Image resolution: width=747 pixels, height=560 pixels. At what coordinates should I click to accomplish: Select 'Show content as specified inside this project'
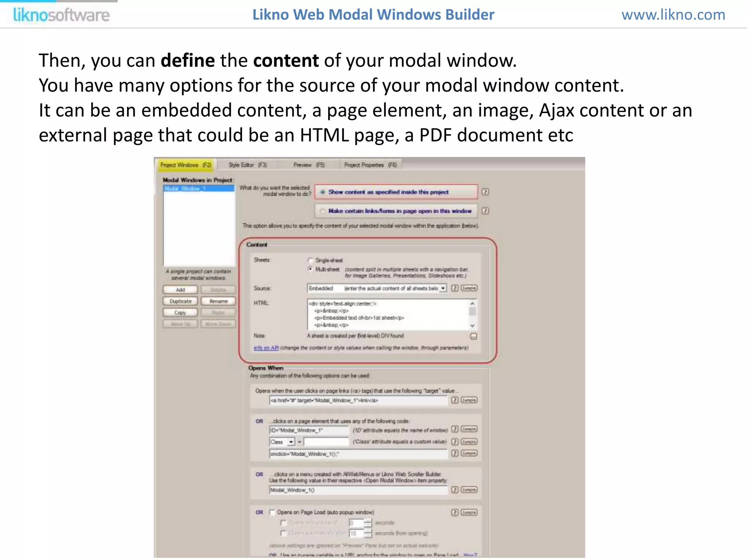pos(396,192)
